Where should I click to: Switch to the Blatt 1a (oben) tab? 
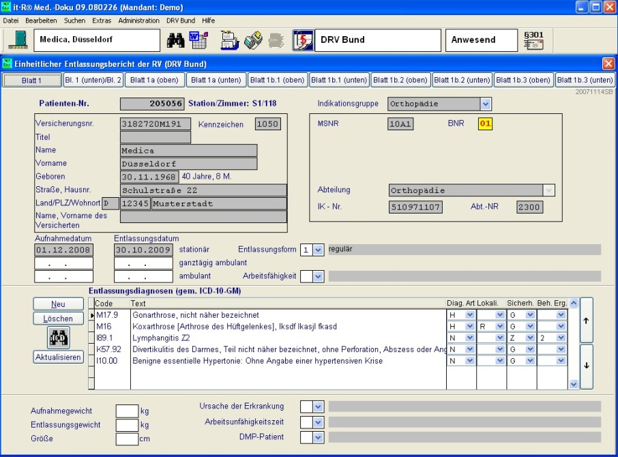tap(154, 80)
